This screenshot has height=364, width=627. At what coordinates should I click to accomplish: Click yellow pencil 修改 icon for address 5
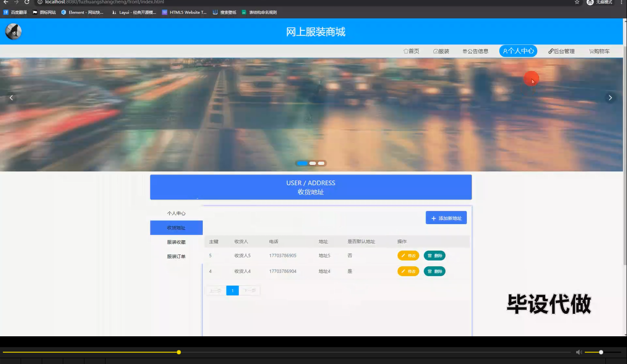403,255
